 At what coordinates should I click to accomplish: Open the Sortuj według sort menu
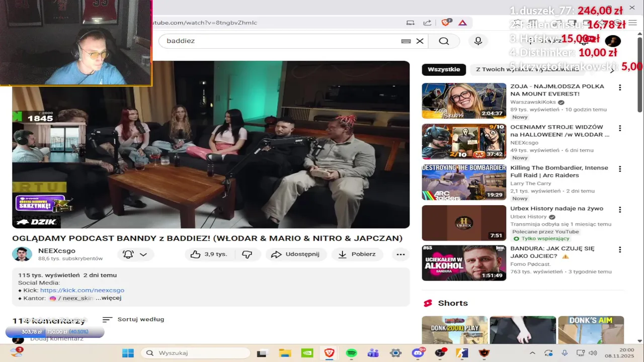click(133, 319)
